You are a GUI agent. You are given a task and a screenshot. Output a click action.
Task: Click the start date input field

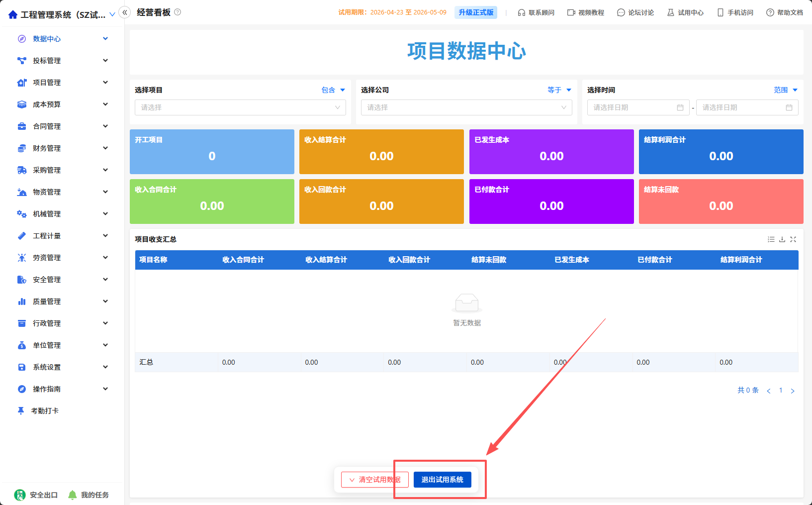point(638,107)
